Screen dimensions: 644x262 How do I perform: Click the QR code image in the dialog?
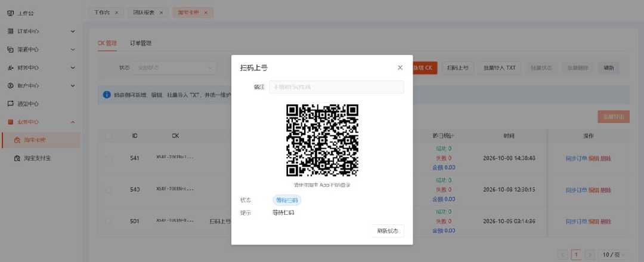tap(322, 140)
